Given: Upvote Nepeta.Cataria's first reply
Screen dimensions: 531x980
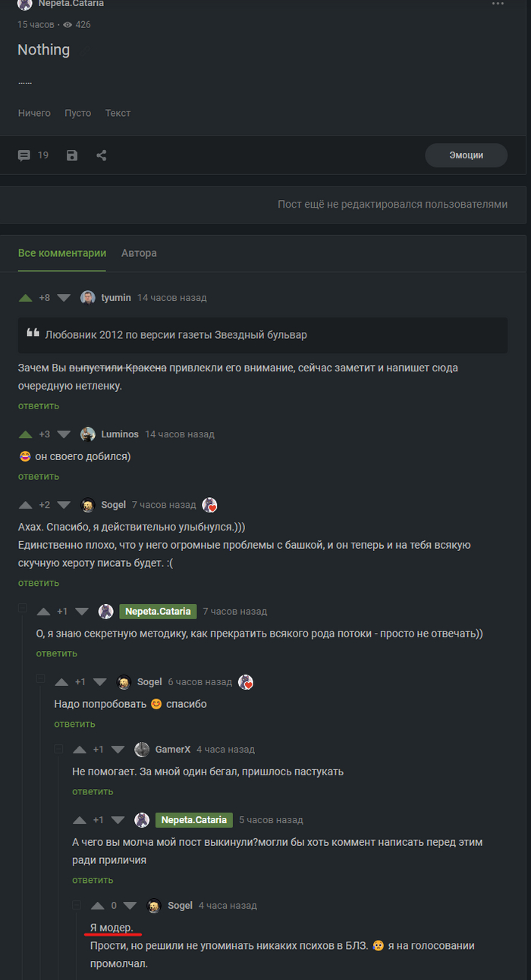Looking at the screenshot, I should [43, 612].
